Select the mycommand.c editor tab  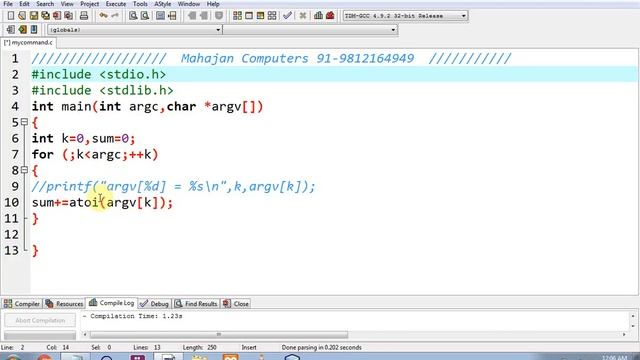(28, 42)
